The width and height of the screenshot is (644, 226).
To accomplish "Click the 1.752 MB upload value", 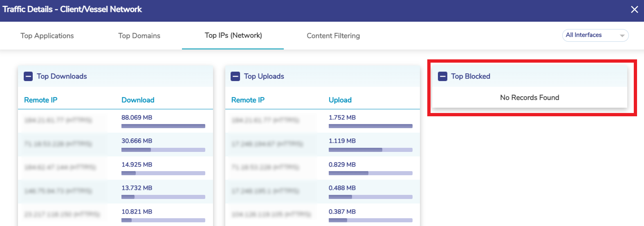I will [342, 118].
